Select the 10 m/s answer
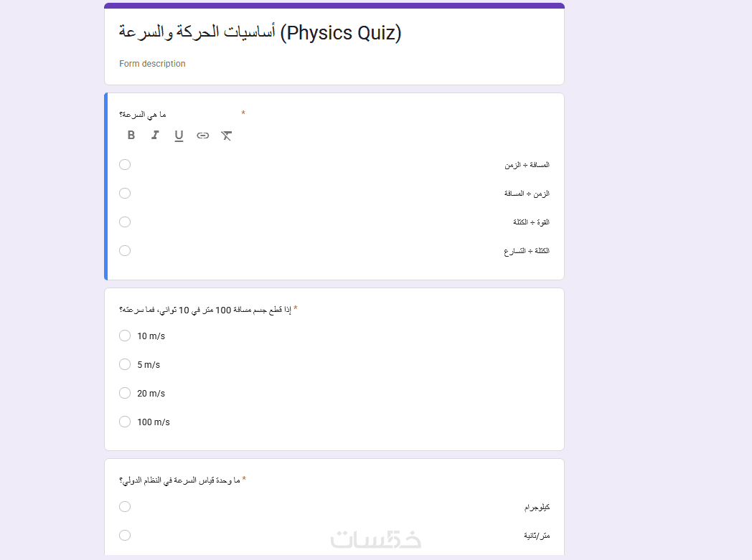Image resolution: width=752 pixels, height=560 pixels. [125, 336]
